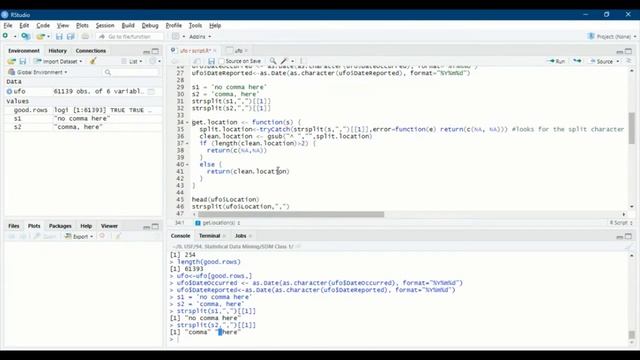Click Save all open documents icon
640x360 pixels.
71,37
